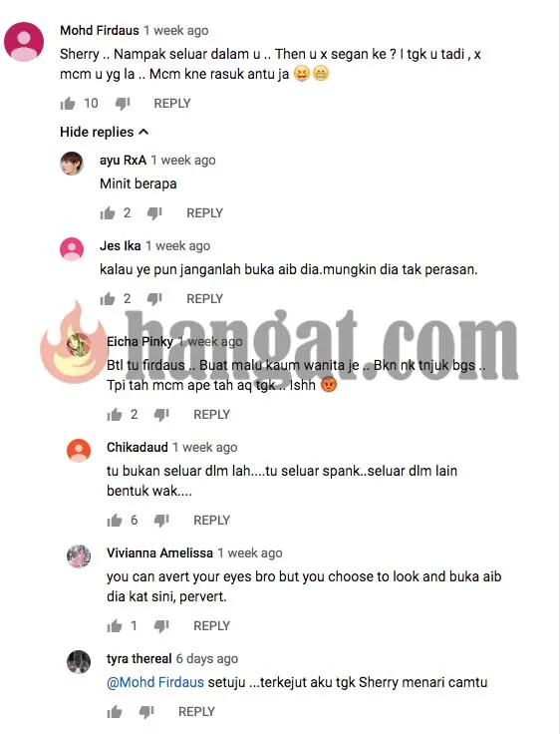Dislike Vivianna Amelissa's reply
Viewport: 560px width, 734px height.
161,626
